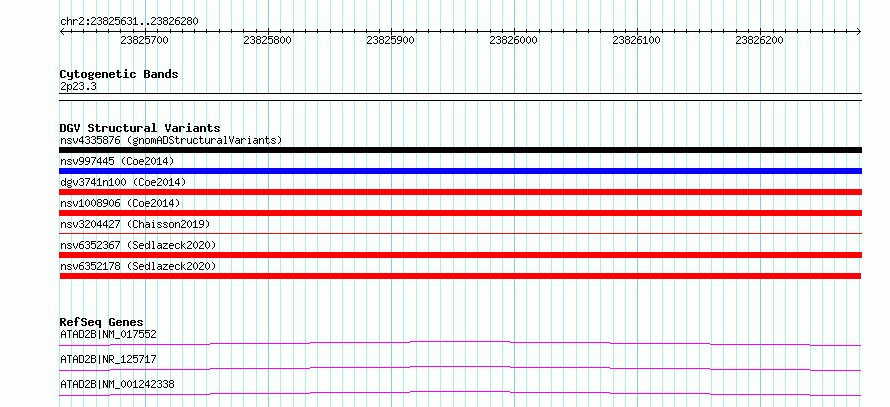Click the magenta ATAD2B|NM_017552 transcript line
Viewport: 890px width, 407px height.
tap(460, 343)
